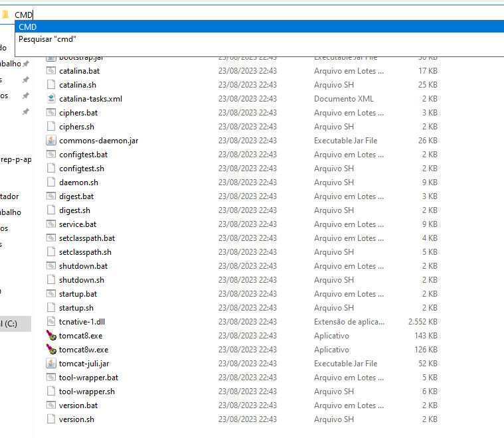This screenshot has height=438, width=504.
Task: Select the tomcat-juli.jar Java icon
Action: [x=51, y=364]
